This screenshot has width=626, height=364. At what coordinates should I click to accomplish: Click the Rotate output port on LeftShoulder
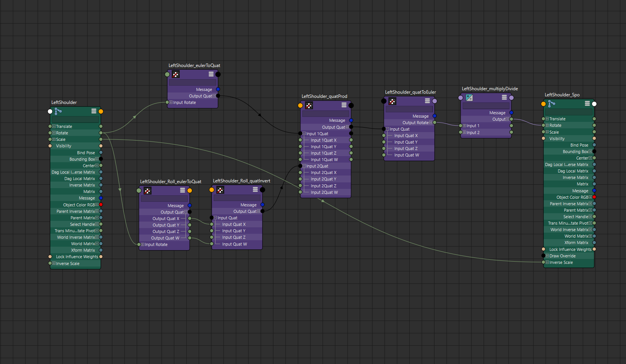click(x=101, y=133)
